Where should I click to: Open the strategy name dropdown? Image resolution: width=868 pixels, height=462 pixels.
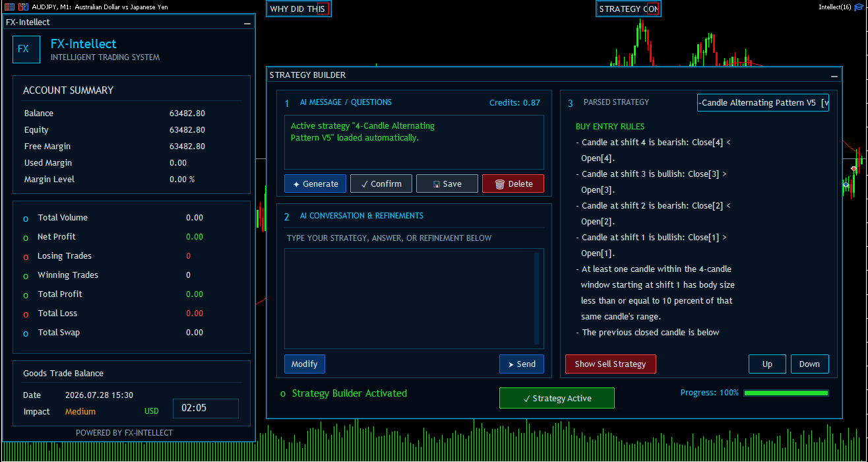coord(763,102)
